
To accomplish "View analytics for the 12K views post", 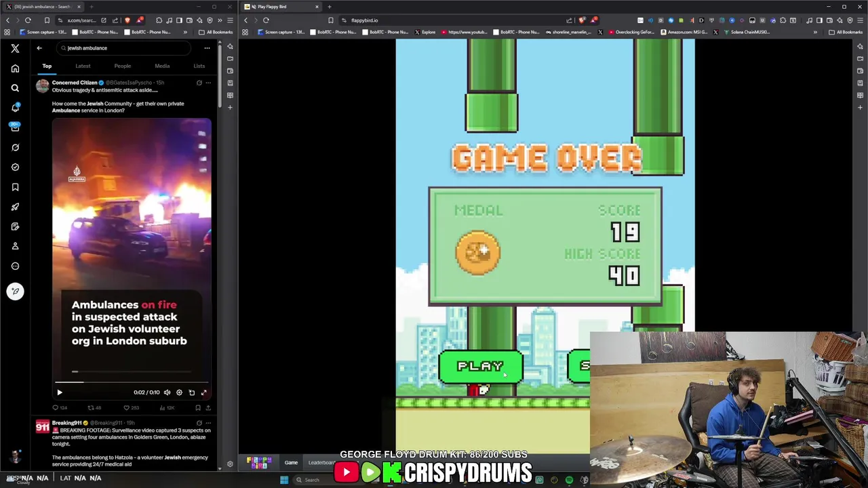I will (166, 408).
